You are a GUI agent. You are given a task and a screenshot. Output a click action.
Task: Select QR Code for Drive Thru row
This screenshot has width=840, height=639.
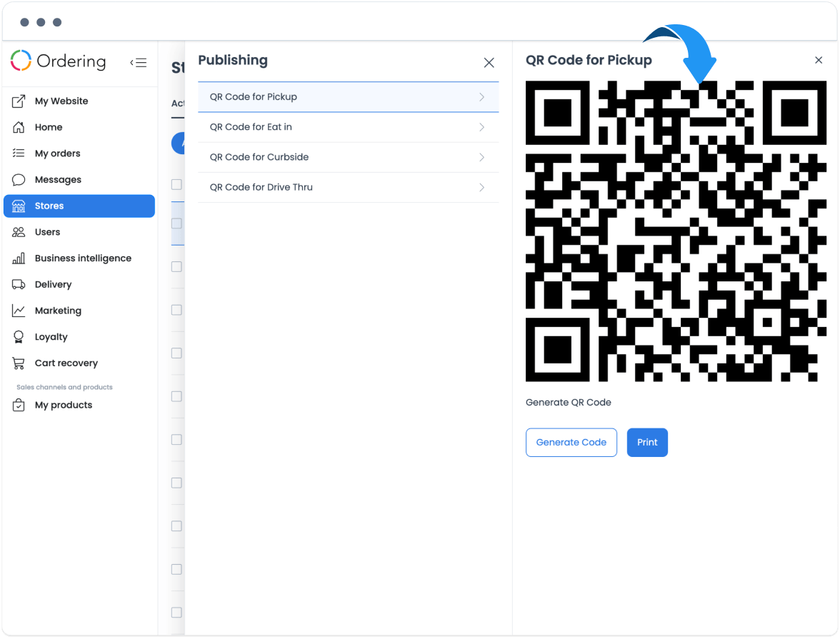point(349,187)
